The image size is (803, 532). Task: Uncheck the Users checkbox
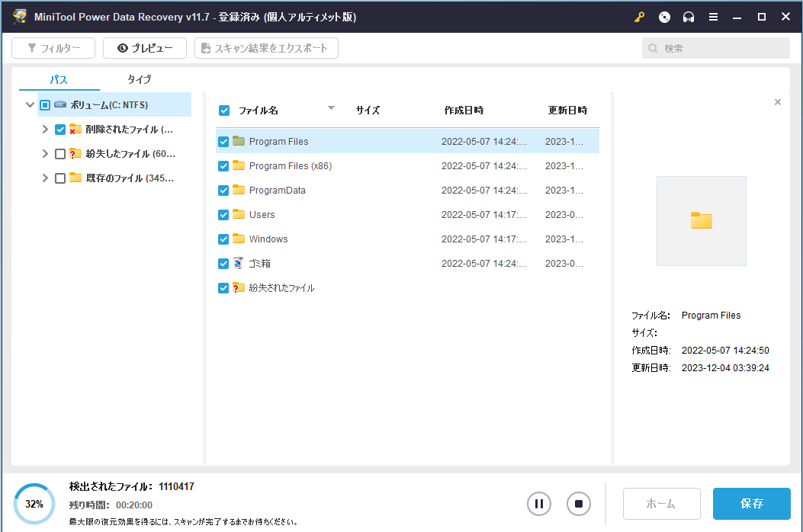coord(223,215)
